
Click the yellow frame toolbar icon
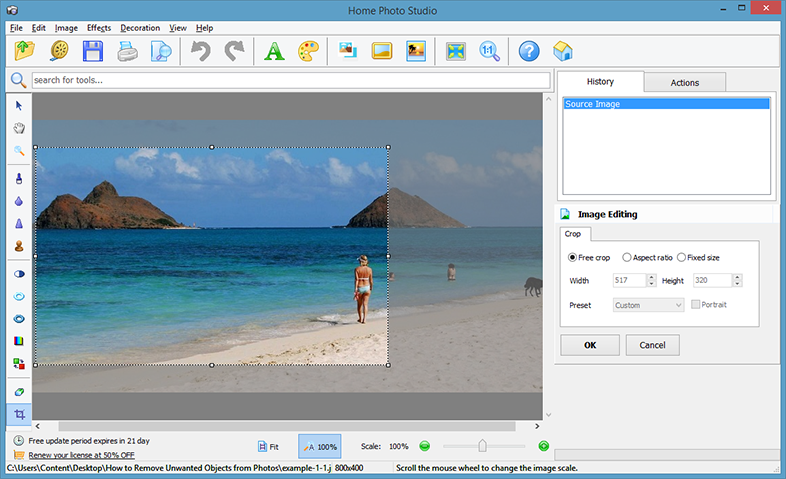(x=382, y=51)
